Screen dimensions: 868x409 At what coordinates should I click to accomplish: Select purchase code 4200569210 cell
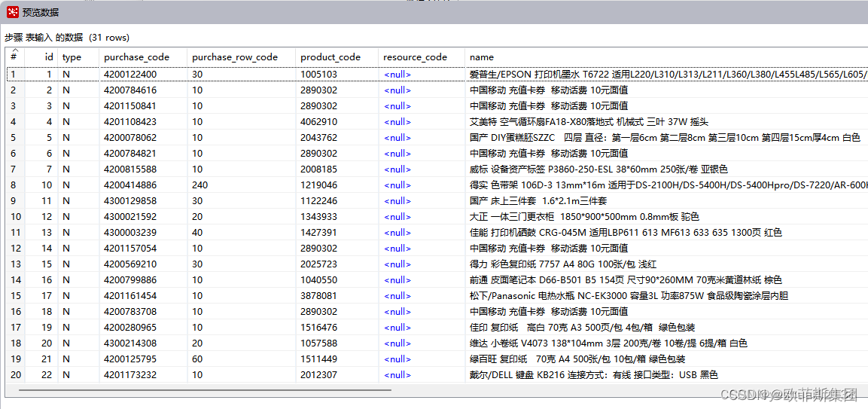(x=143, y=264)
